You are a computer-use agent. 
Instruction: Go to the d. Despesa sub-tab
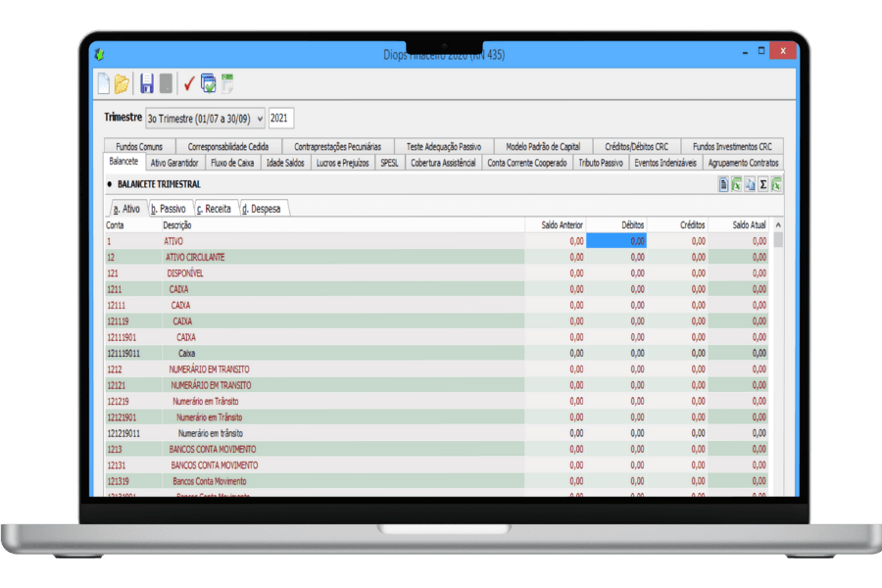(264, 209)
